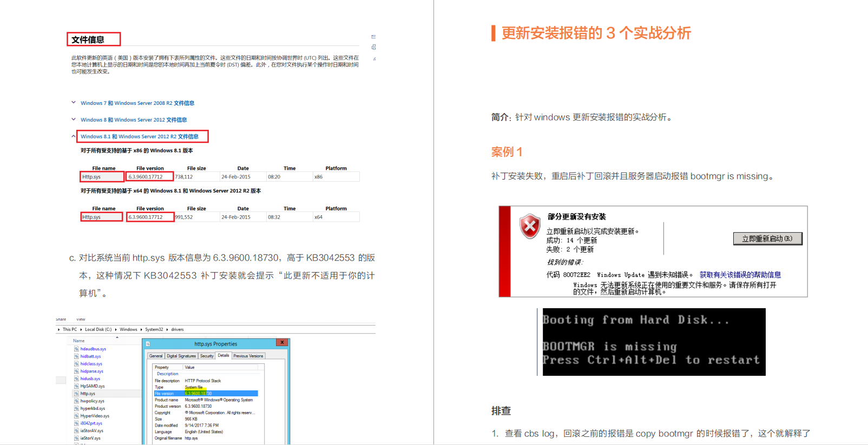Viewport: 868px width, 445px height.
Task: Click arrow before Local Disk (C:) in breadcrumb
Action: pos(81,329)
